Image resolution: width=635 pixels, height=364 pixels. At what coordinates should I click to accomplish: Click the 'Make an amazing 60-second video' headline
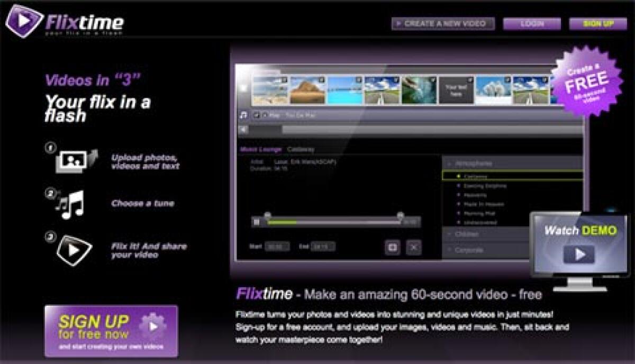(x=423, y=295)
